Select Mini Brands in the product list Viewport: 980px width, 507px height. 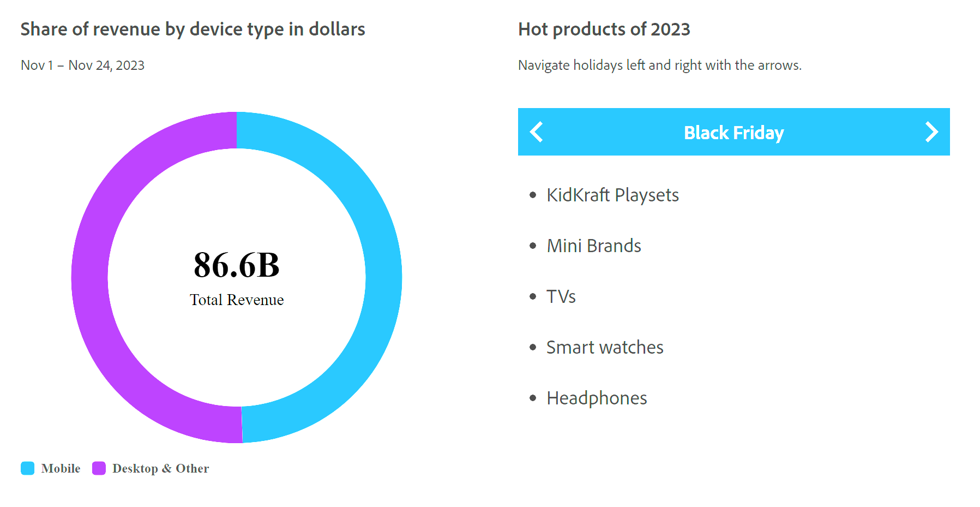click(594, 246)
